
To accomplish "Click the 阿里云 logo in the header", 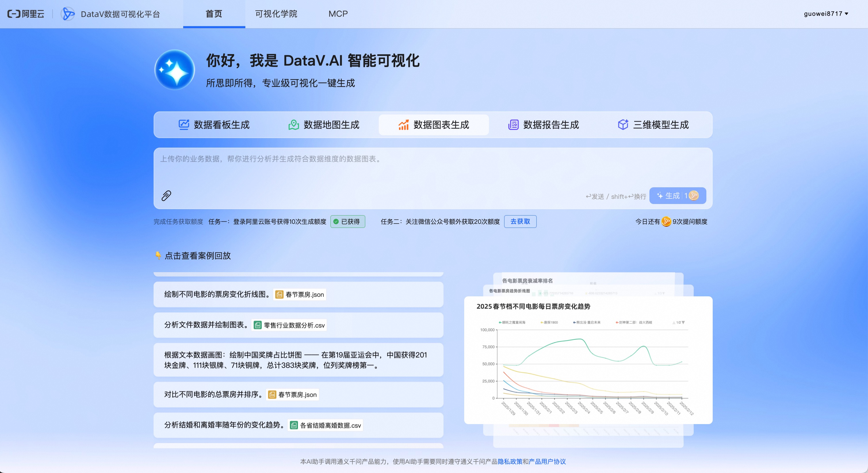I will pos(26,14).
